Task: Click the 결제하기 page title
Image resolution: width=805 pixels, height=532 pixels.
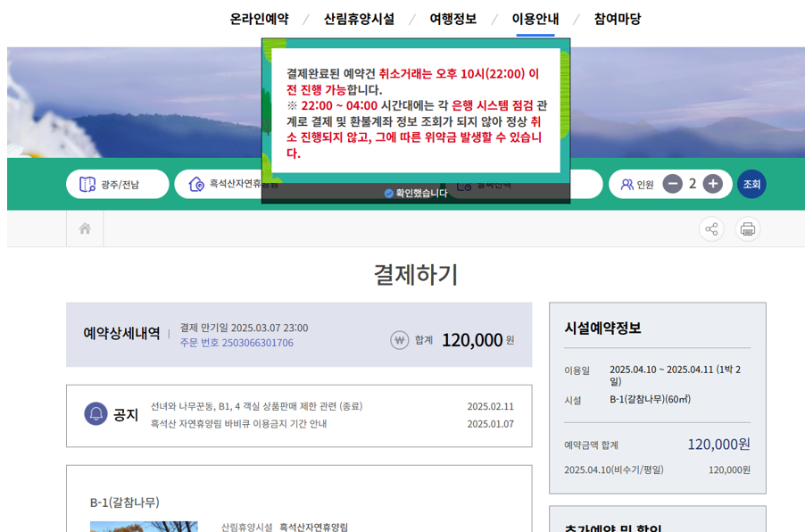Action: click(x=416, y=274)
